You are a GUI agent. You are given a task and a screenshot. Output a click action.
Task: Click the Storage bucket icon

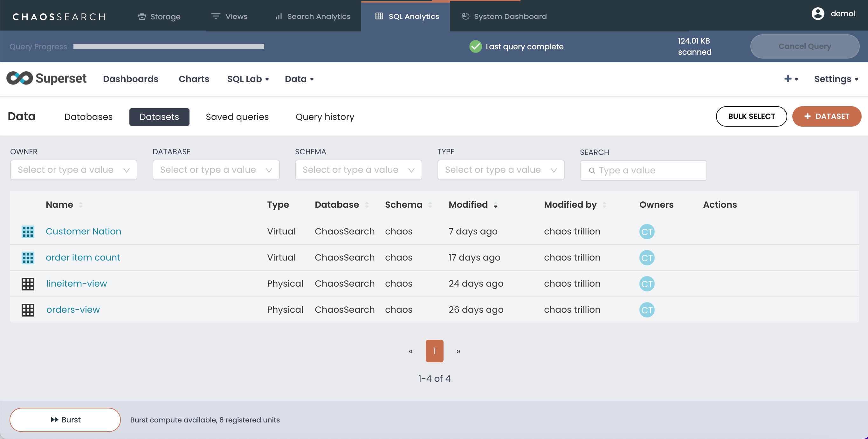[142, 16]
